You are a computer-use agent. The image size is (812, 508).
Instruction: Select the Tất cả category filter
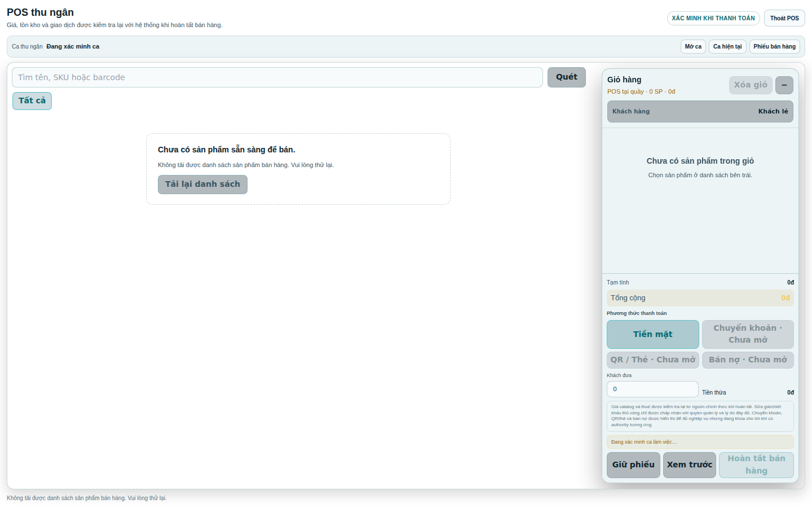pyautogui.click(x=32, y=101)
